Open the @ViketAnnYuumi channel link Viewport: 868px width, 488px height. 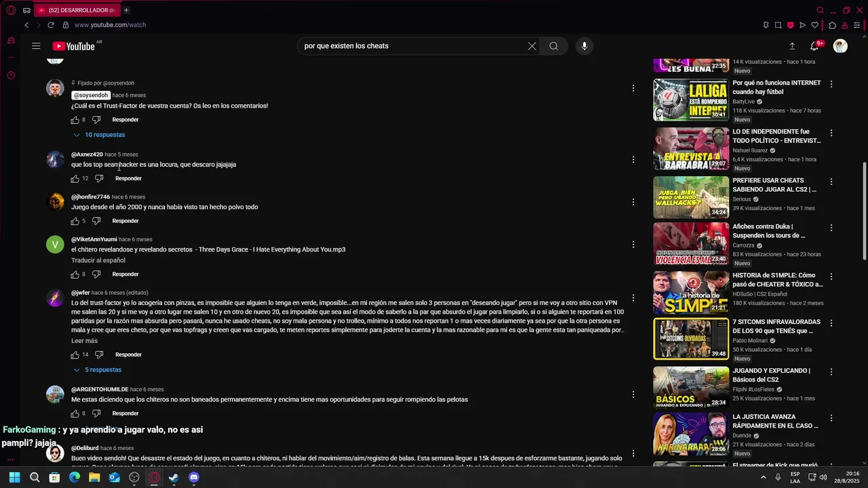tap(94, 240)
